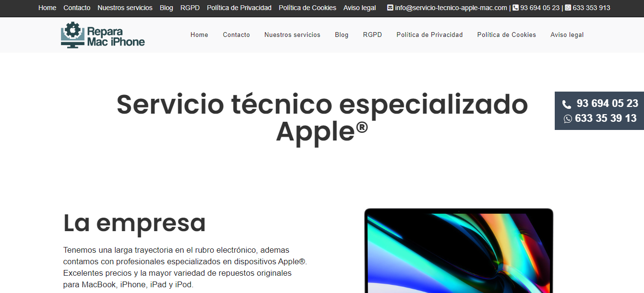The height and width of the screenshot is (293, 644).
Task: Click the WhatsApp icon in top bar
Action: tap(568, 8)
